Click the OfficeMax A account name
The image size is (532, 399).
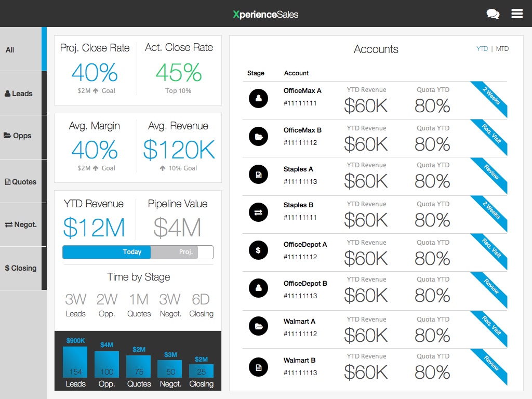pos(302,90)
